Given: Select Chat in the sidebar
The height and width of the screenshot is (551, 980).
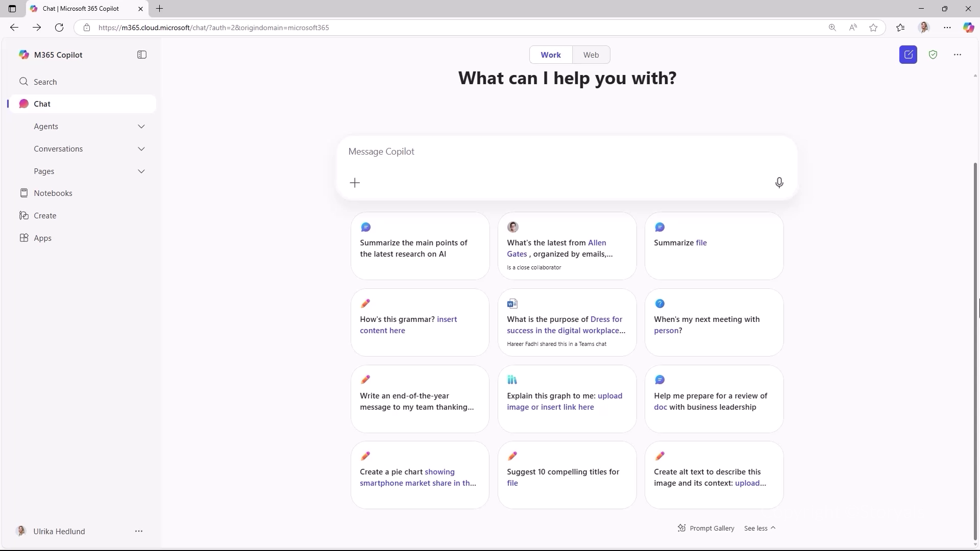Looking at the screenshot, I should (x=82, y=104).
